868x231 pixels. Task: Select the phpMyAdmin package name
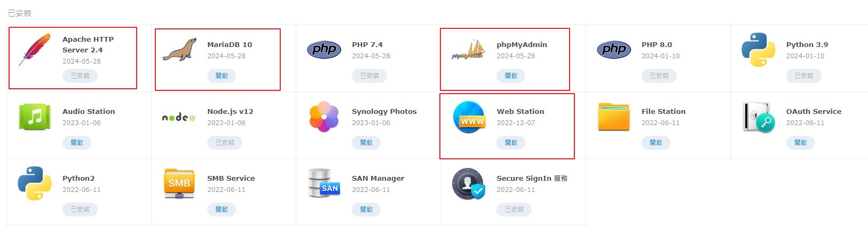522,45
